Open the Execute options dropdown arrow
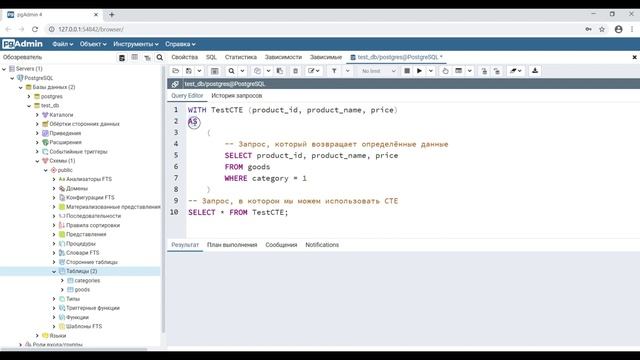 [431, 71]
